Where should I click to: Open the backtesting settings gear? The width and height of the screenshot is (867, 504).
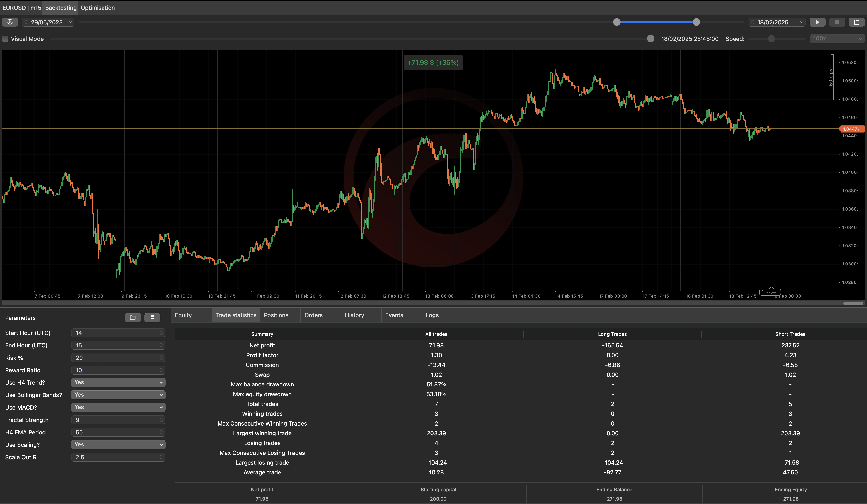click(x=10, y=22)
